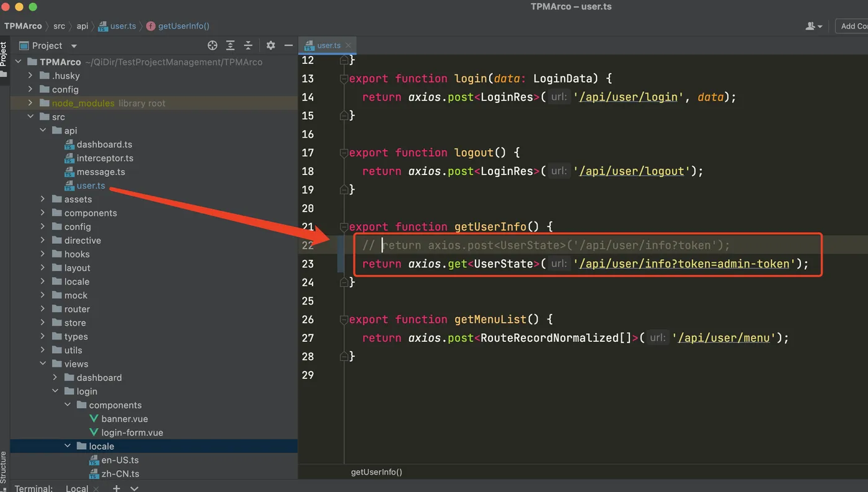
Task: Click the user.ts breadcrumb in navigation bar
Action: coord(117,26)
